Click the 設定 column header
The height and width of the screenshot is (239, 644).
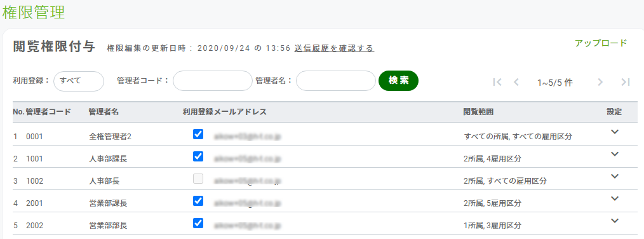[614, 112]
